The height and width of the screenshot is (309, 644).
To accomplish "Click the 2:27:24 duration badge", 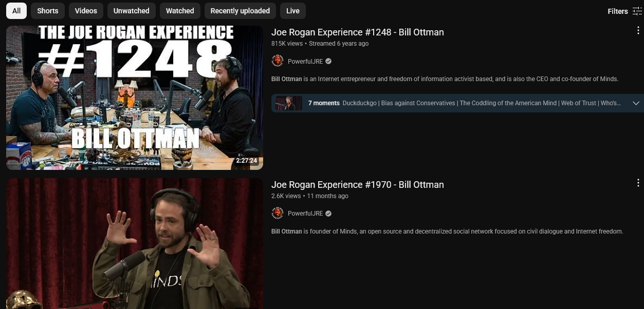I will (247, 161).
